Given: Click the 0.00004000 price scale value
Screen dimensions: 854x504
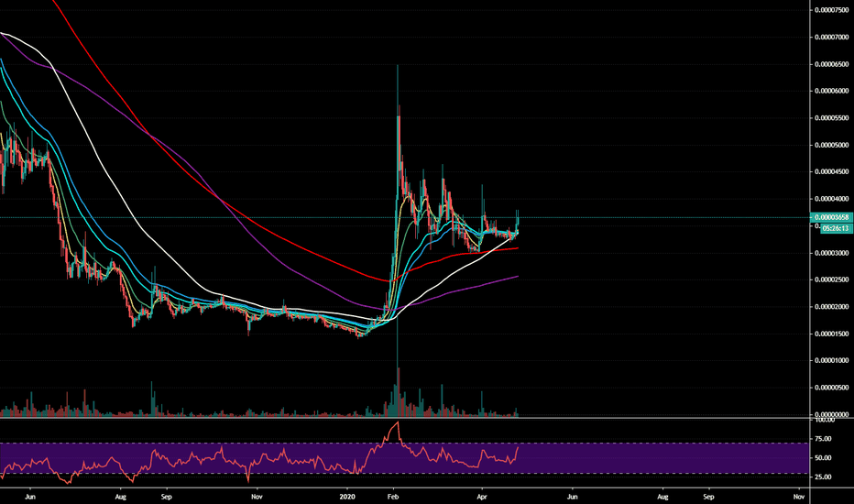Looking at the screenshot, I should pyautogui.click(x=832, y=199).
